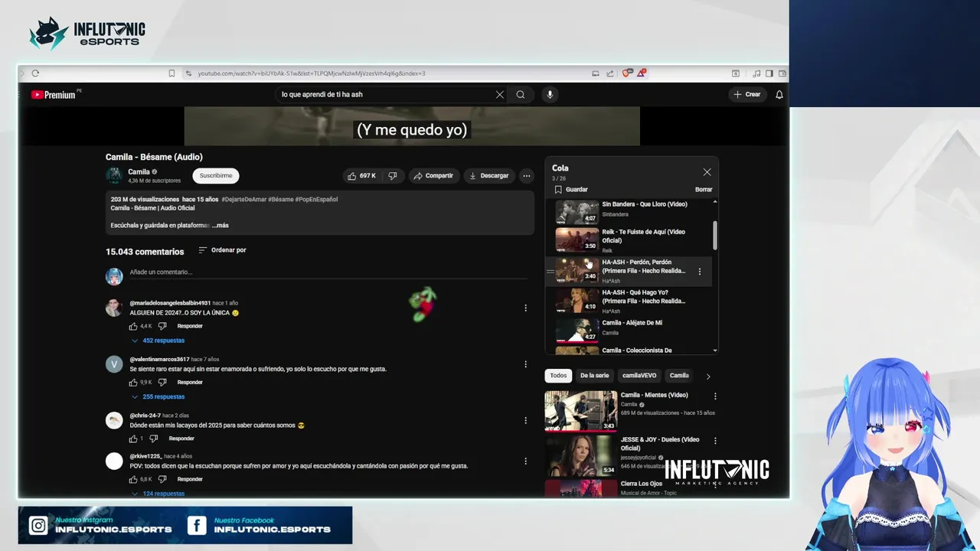Screen dimensions: 980x551
Task: Reply to @valentinamarcos3617 comment
Action: (x=190, y=382)
